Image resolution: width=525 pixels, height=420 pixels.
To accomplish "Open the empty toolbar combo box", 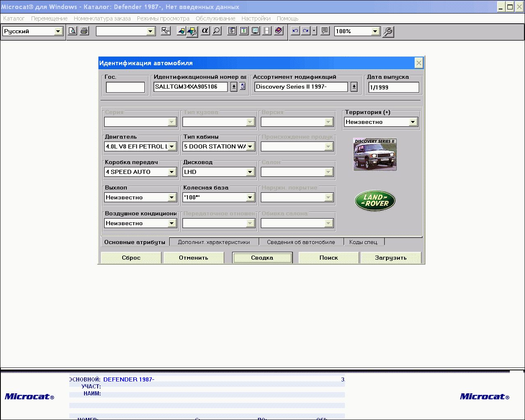I will coord(150,31).
